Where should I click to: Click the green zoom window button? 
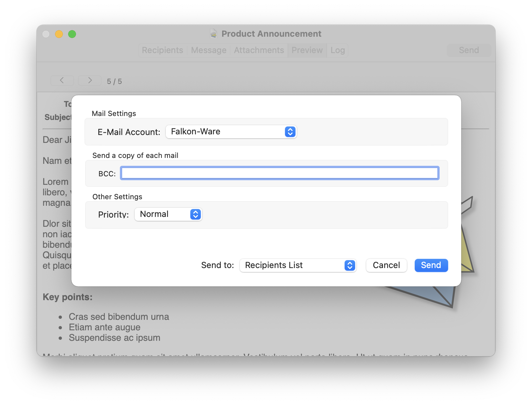72,34
